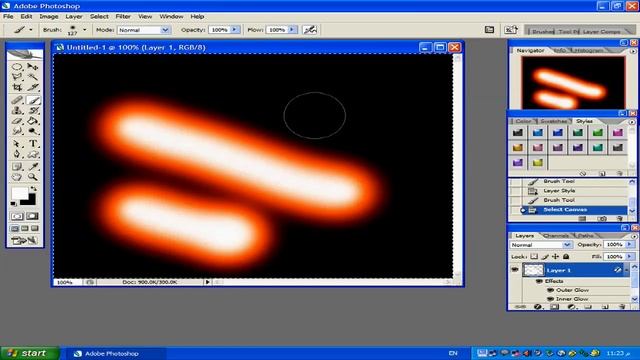This screenshot has height=360, width=640.
Task: Open the Layer menu
Action: [74, 16]
